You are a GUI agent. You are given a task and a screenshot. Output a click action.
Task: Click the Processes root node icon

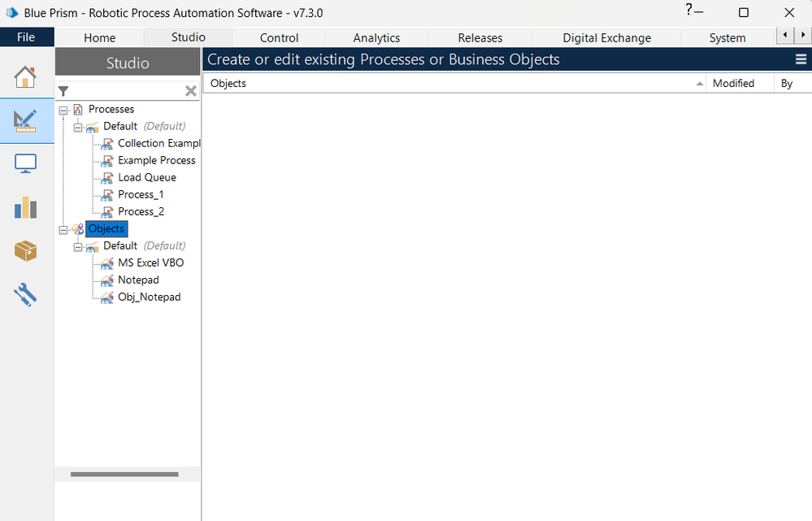coord(78,109)
